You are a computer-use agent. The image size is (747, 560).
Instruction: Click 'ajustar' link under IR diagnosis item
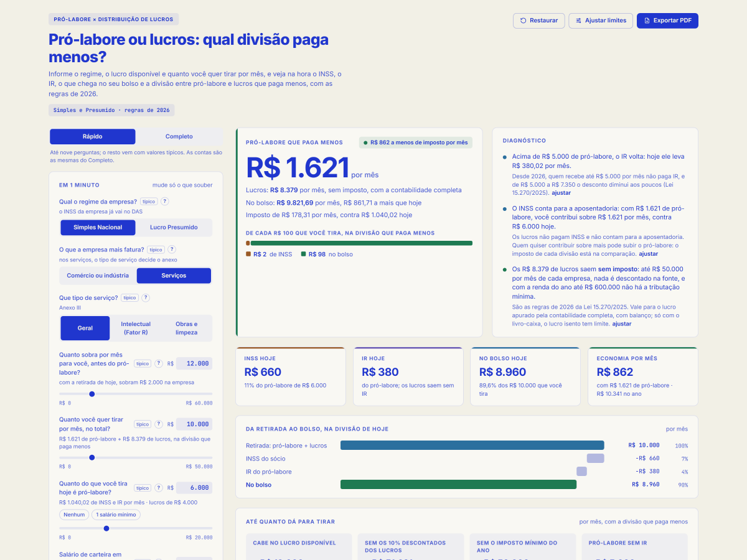pos(561,193)
